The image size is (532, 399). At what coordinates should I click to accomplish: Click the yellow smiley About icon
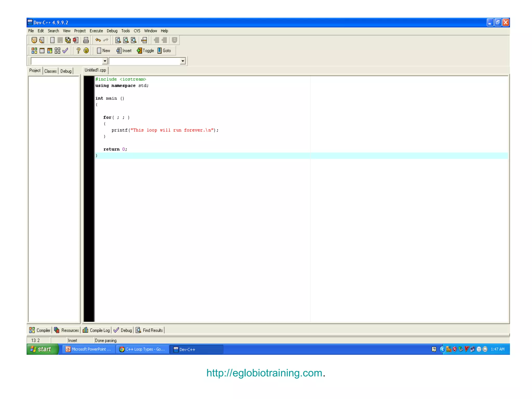click(86, 51)
